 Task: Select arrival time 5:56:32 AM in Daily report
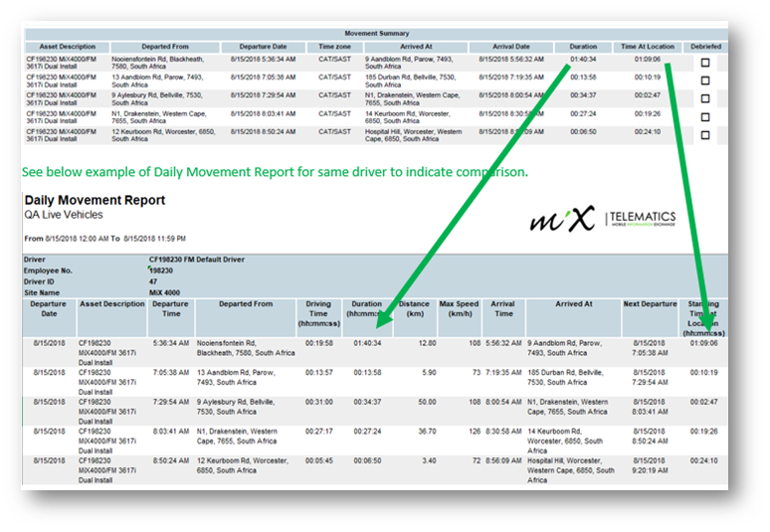[503, 343]
